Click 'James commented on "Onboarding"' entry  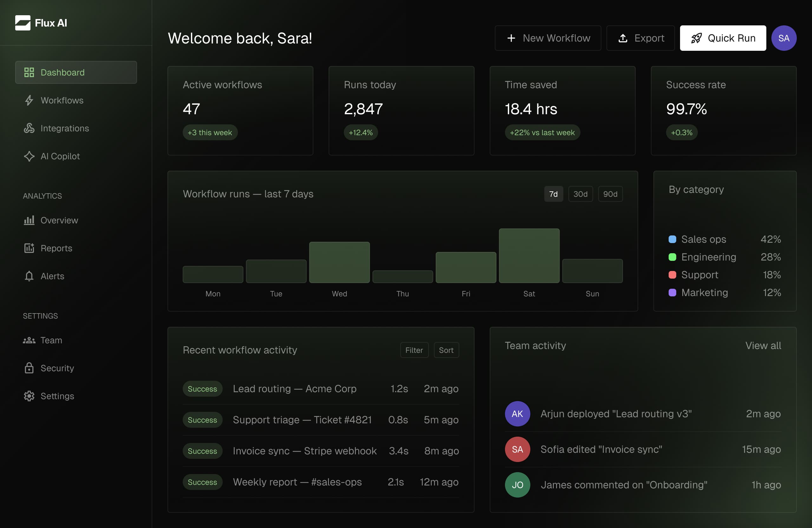coord(643,485)
